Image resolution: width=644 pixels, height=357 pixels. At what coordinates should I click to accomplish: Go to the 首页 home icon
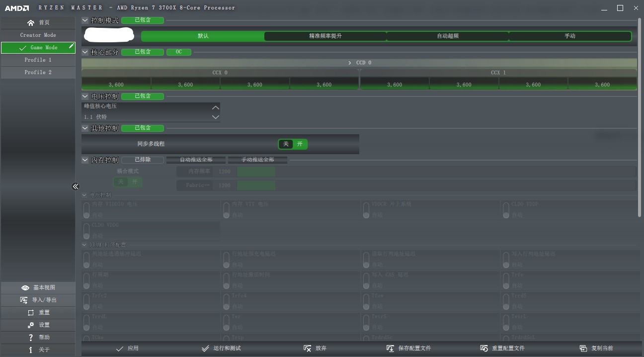[x=31, y=23]
